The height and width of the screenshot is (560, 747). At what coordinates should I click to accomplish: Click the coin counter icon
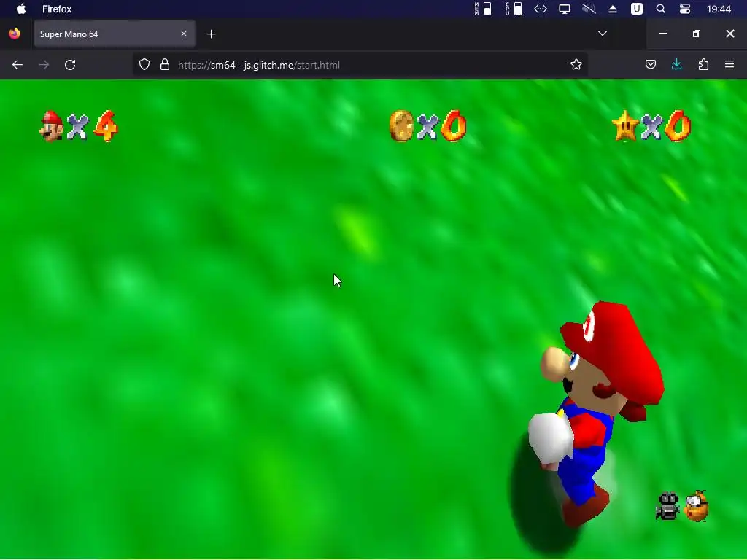pos(401,126)
